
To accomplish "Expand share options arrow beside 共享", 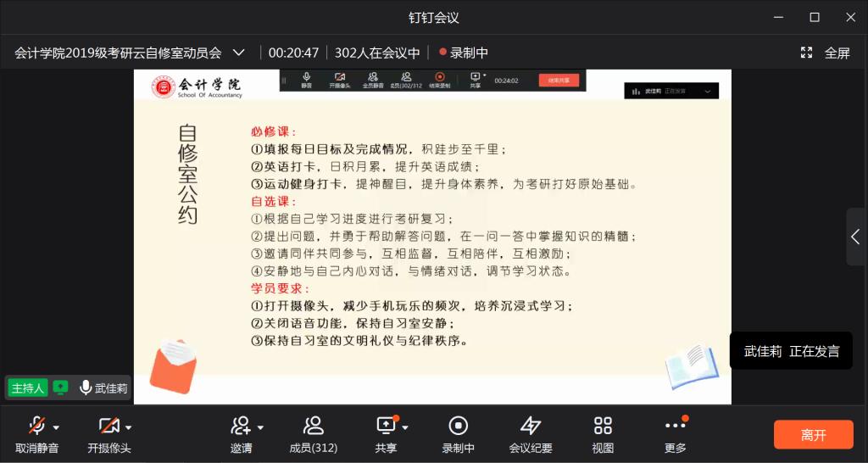I will pyautogui.click(x=406, y=427).
